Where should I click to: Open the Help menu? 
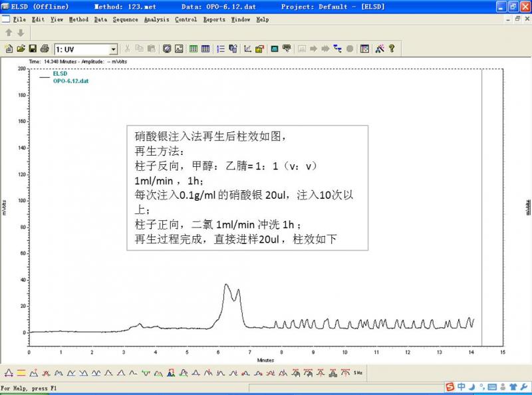coord(263,20)
